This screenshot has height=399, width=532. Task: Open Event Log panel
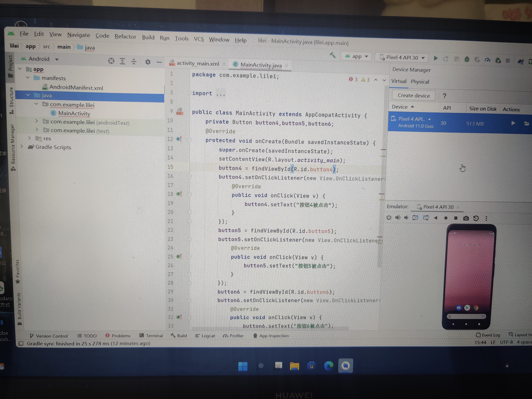(488, 335)
